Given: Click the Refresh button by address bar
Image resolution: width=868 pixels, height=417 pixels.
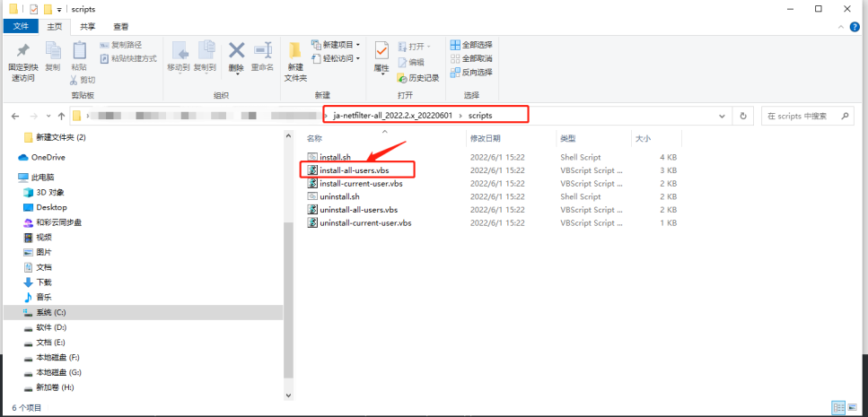Looking at the screenshot, I should tap(743, 117).
